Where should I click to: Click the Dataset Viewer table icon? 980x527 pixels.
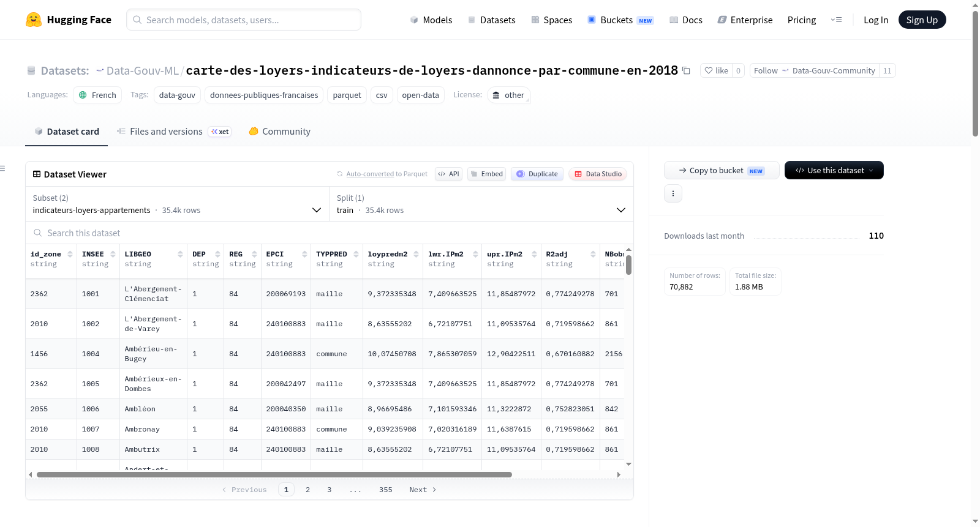(37, 174)
